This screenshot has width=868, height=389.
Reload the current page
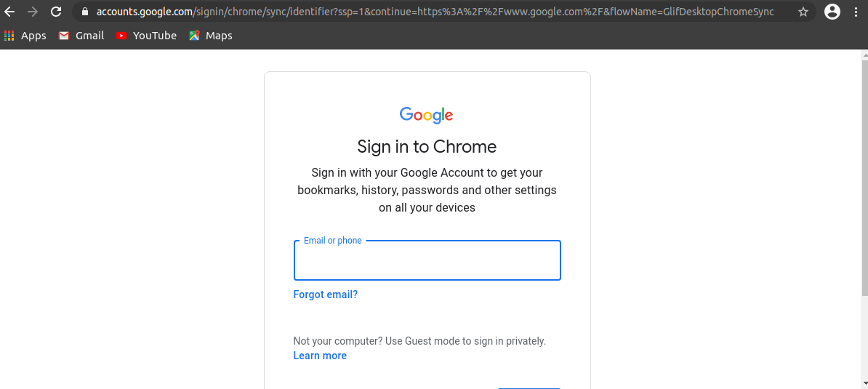(x=56, y=12)
